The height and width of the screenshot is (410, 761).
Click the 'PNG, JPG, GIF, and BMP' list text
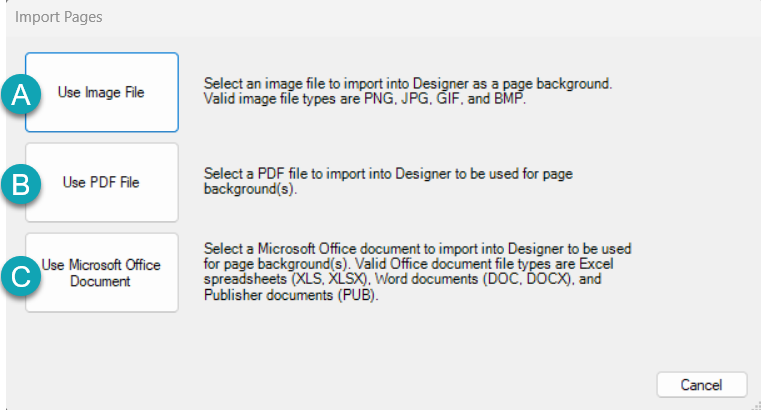pyautogui.click(x=445, y=99)
